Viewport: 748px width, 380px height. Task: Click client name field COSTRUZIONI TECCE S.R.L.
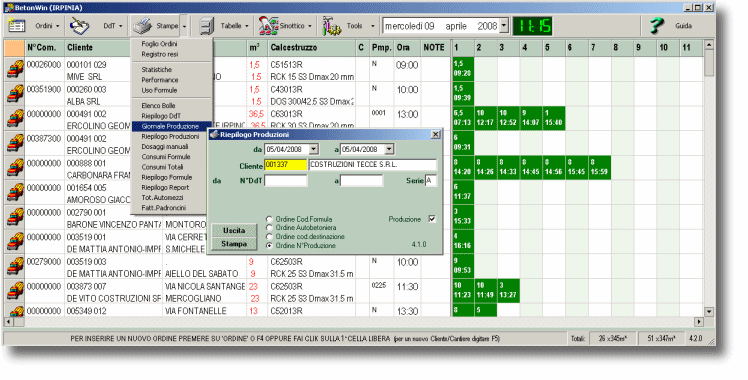pos(373,165)
